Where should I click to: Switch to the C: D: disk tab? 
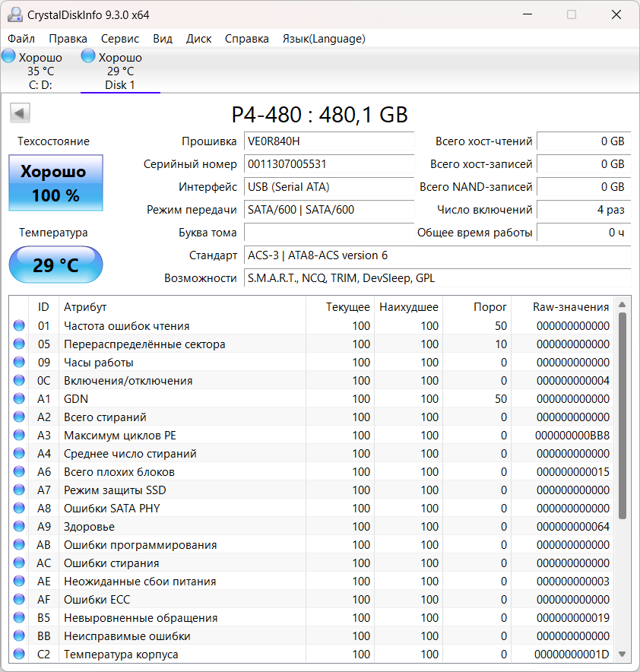point(40,70)
